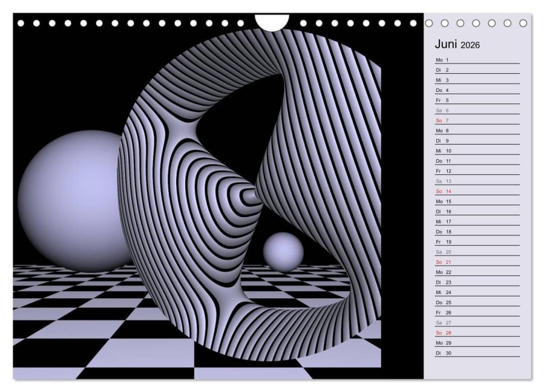Select the 'Mo 8' date row
Image resolution: width=544 pixels, height=392 pixels.
(477, 131)
